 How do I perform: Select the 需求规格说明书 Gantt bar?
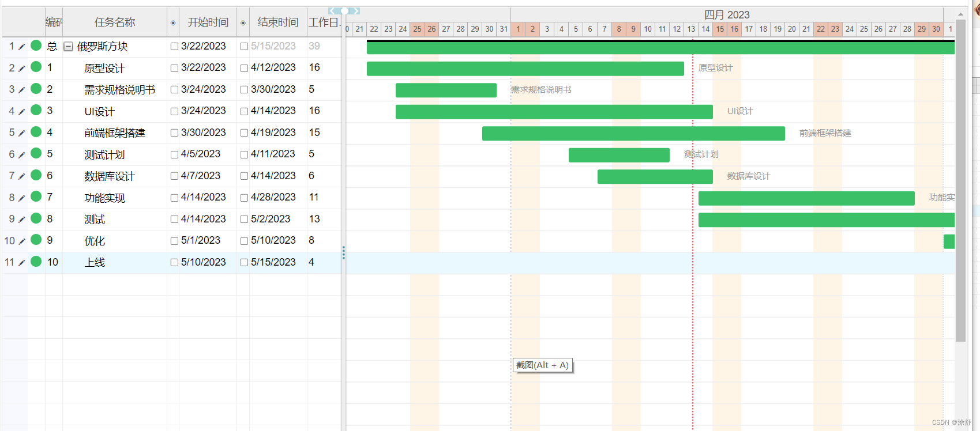tap(446, 90)
